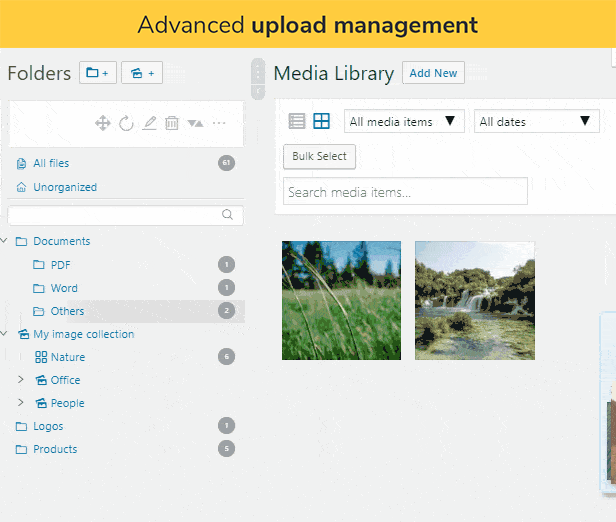The width and height of the screenshot is (616, 522).
Task: Expand the Office collection chevron
Action: click(x=21, y=380)
